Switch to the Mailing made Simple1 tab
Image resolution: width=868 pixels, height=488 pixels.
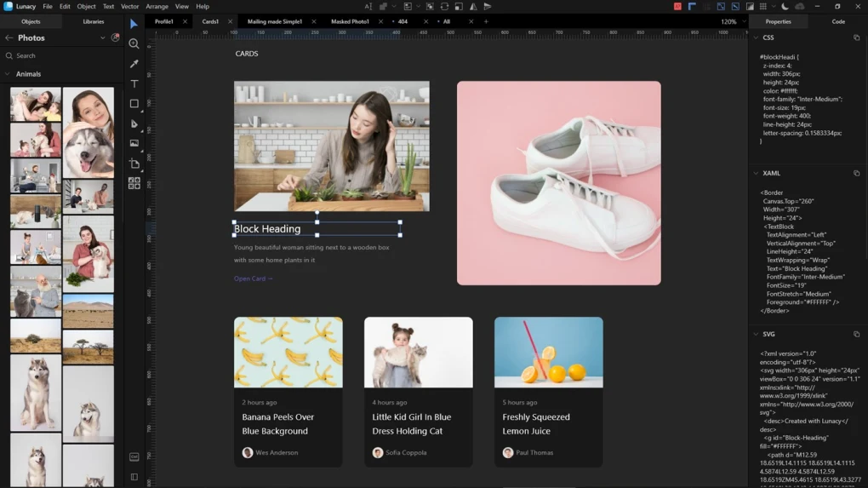(x=274, y=22)
